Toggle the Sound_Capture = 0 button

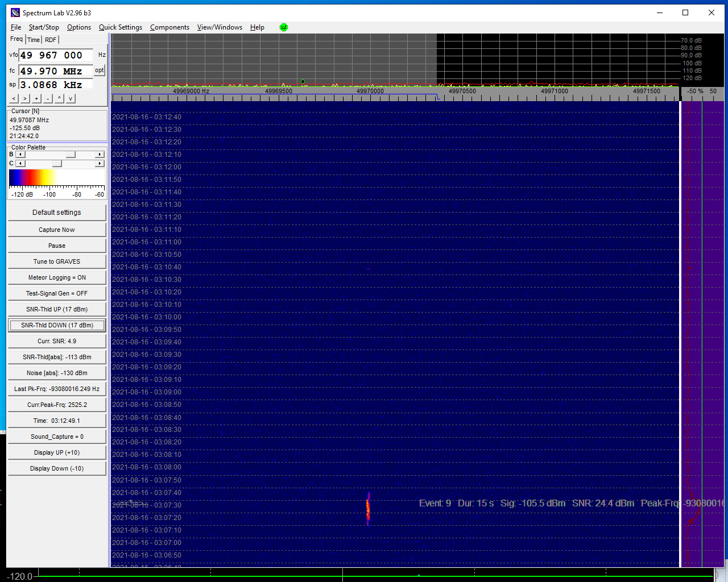coord(57,436)
